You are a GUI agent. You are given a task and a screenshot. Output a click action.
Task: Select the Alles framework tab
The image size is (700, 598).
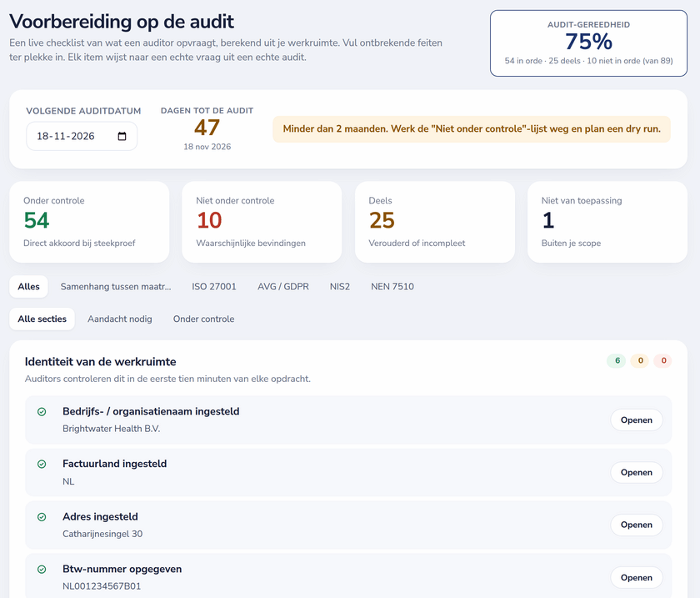point(28,286)
